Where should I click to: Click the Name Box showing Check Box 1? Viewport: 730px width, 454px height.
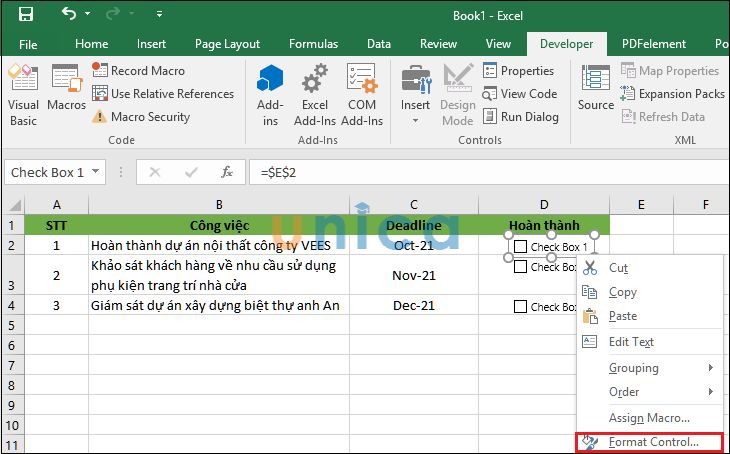click(x=47, y=172)
